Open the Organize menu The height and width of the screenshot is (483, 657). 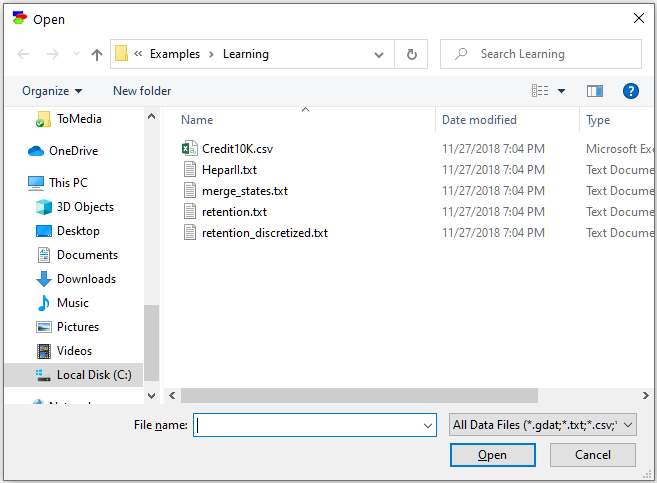52,91
